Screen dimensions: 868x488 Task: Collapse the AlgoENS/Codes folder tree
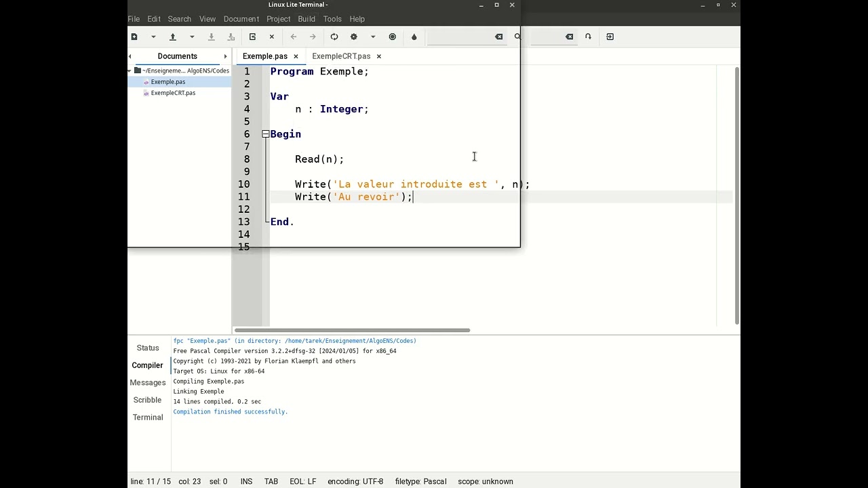pyautogui.click(x=130, y=70)
